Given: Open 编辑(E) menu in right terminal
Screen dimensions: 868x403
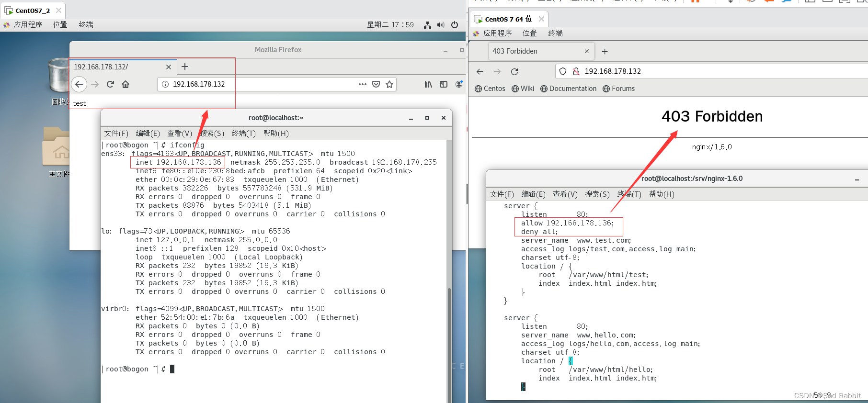Looking at the screenshot, I should point(533,194).
